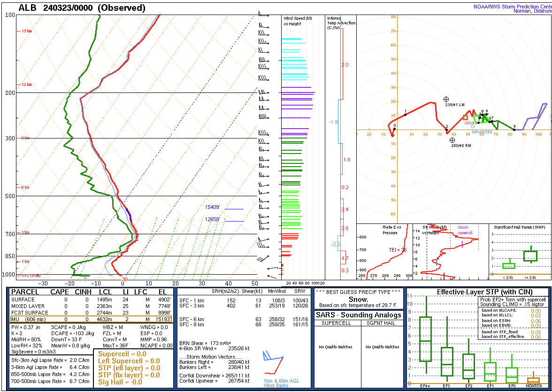
Task: Click the UP=267/54 Corfidi upshear marker
Action: (473, 126)
